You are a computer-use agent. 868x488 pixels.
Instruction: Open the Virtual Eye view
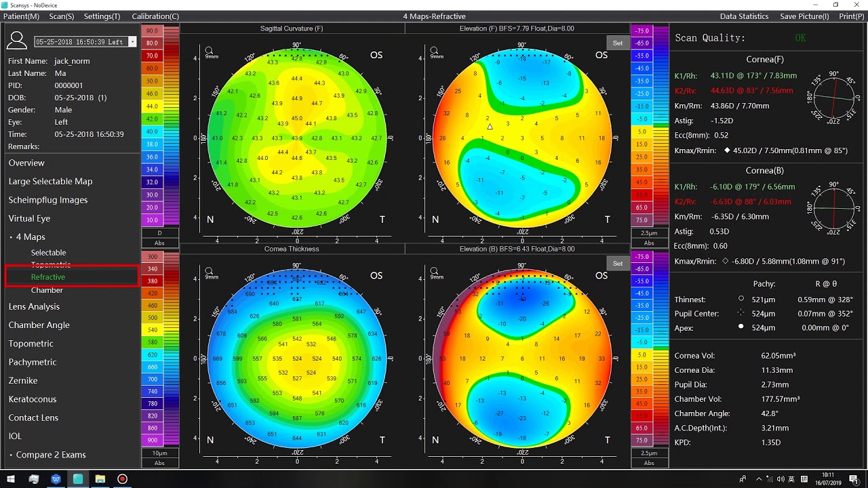[x=29, y=218]
